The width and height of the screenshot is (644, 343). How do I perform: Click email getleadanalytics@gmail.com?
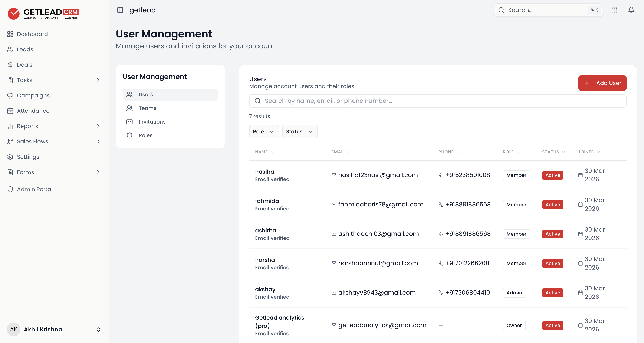(x=382, y=325)
